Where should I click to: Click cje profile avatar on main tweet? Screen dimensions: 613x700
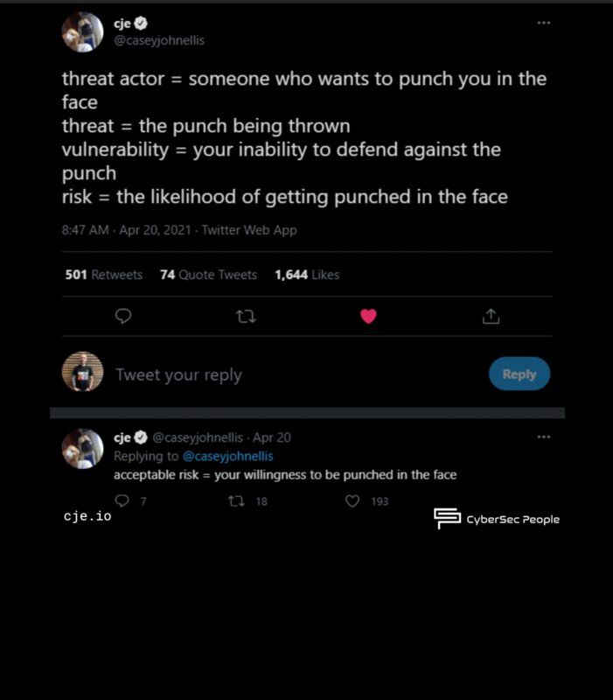[x=82, y=32]
